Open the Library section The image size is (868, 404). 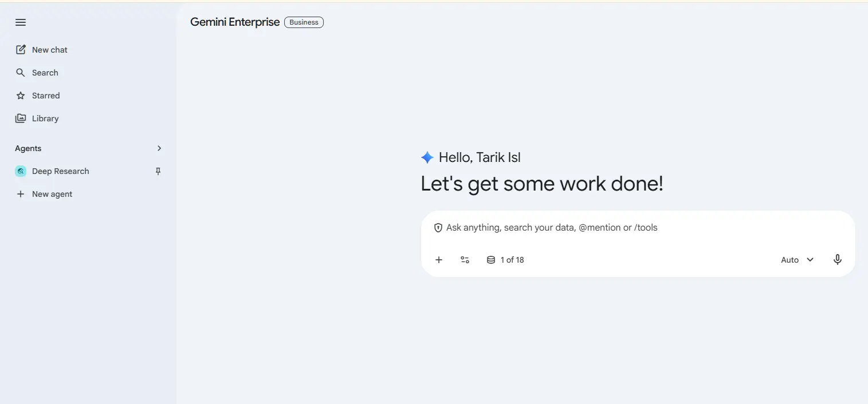45,118
